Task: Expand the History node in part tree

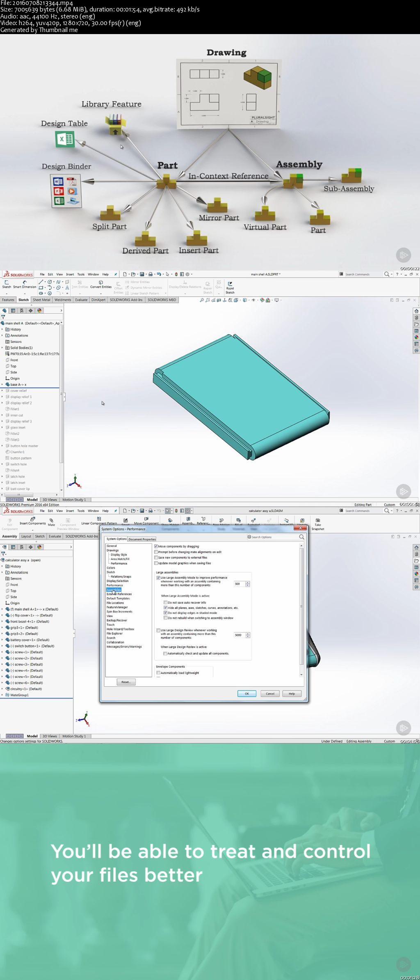Action: pos(2,329)
